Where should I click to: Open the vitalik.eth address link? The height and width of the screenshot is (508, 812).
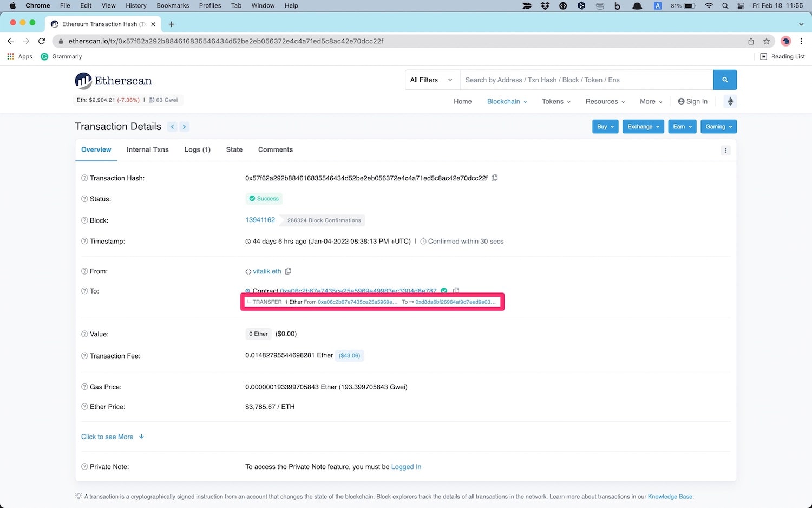point(267,271)
